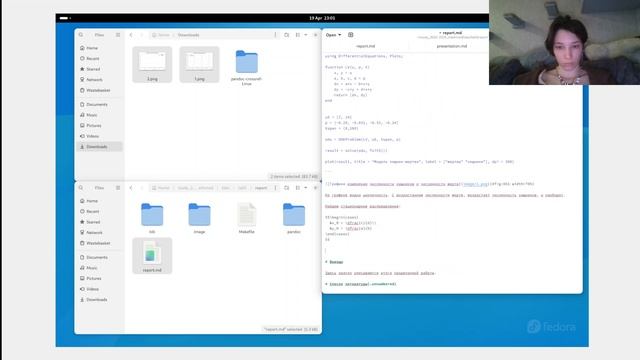Open view options dropdown in the Downloads window
Viewport: 640px width, 360px height.
pyautogui.click(x=306, y=35)
